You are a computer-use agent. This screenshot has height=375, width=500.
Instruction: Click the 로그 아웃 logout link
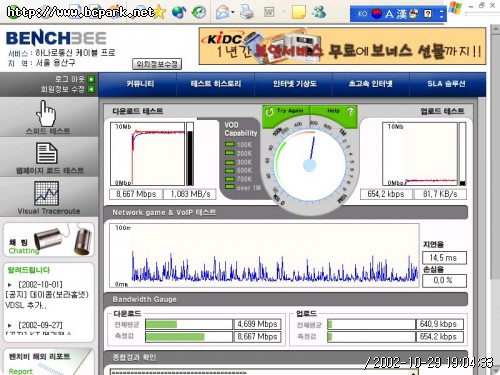(x=70, y=79)
